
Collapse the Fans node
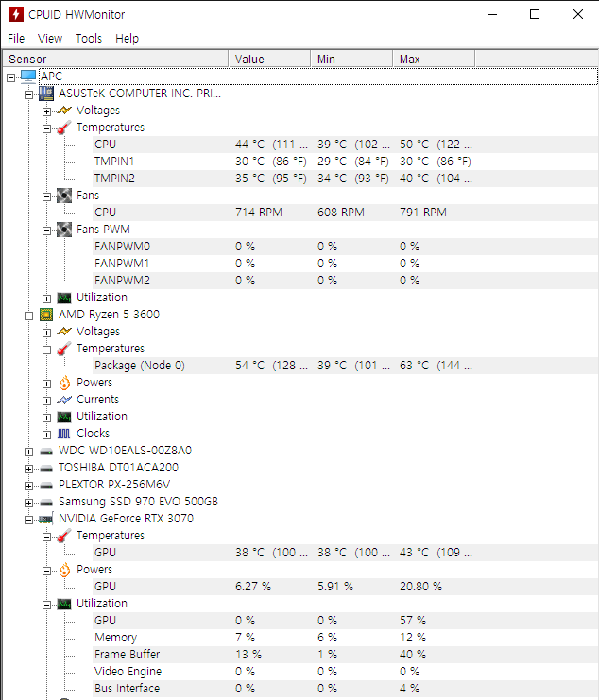pos(46,196)
